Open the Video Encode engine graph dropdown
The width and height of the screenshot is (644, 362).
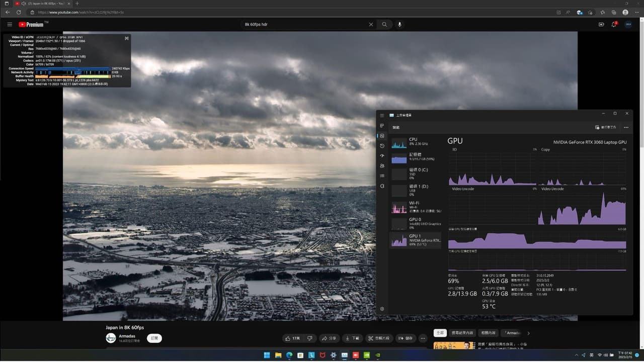(463, 189)
